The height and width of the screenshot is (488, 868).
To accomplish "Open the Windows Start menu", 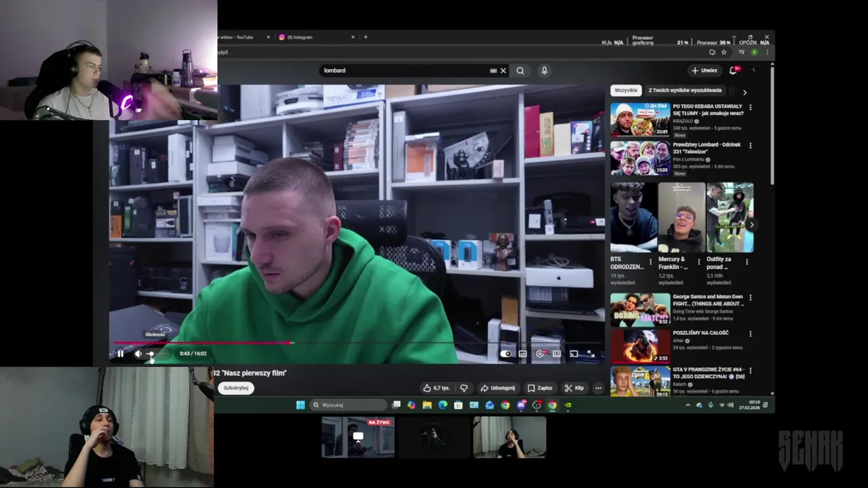I will pos(300,405).
